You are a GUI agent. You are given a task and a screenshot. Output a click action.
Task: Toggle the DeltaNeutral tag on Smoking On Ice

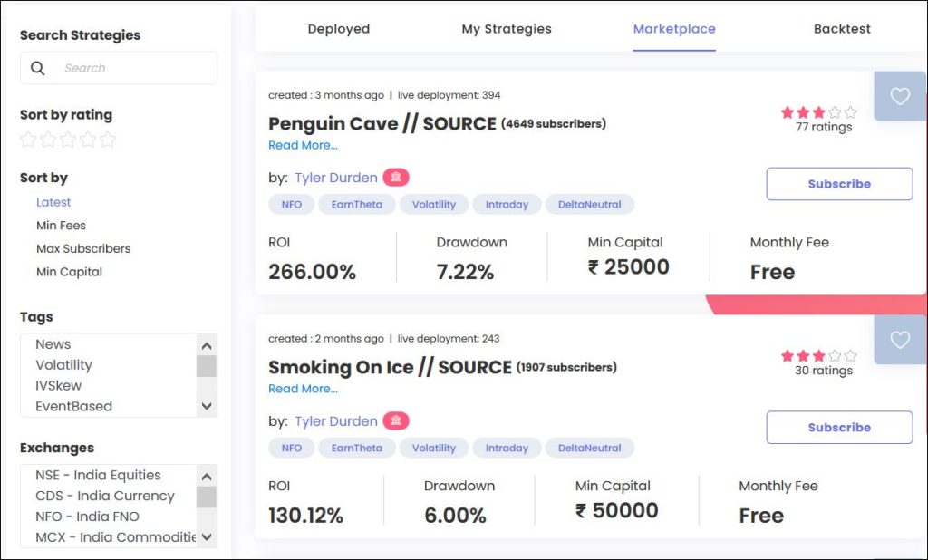point(590,448)
